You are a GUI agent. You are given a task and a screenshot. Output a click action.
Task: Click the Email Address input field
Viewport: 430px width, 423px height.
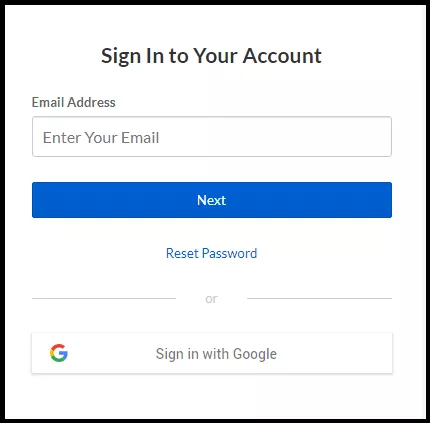point(212,136)
